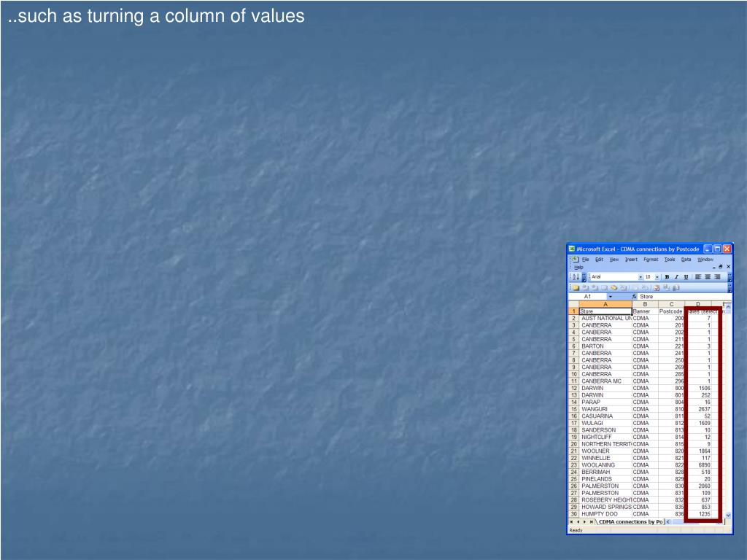Click the SANDERSON cell
Image resolution: width=747 pixels, height=560 pixels.
(x=605, y=430)
